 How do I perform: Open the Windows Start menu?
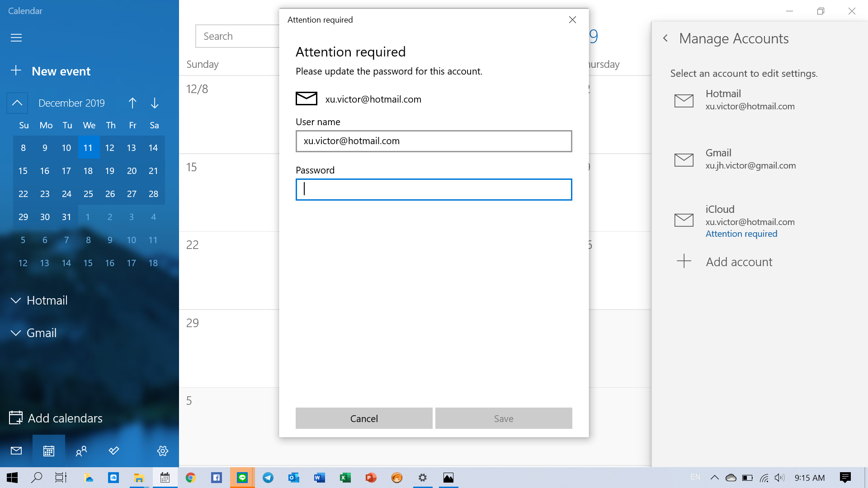tap(12, 478)
